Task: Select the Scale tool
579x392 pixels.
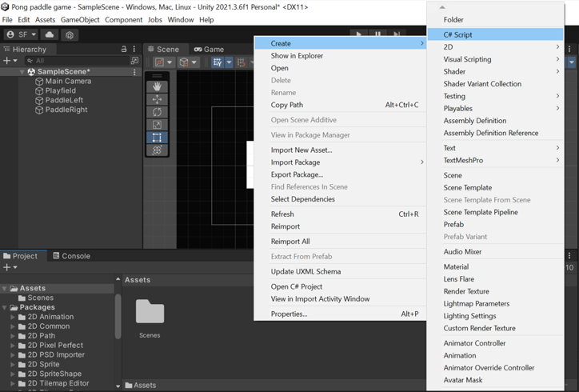Action: pos(157,125)
